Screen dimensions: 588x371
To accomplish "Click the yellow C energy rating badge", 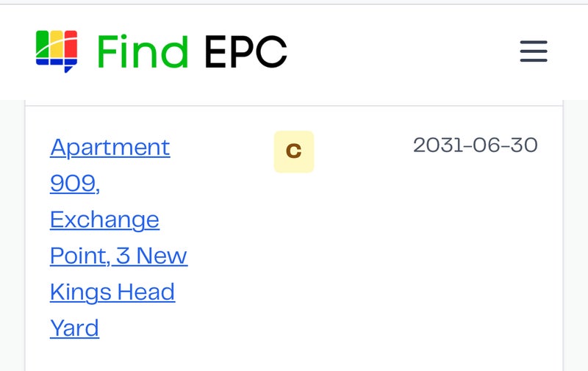I will coord(293,151).
